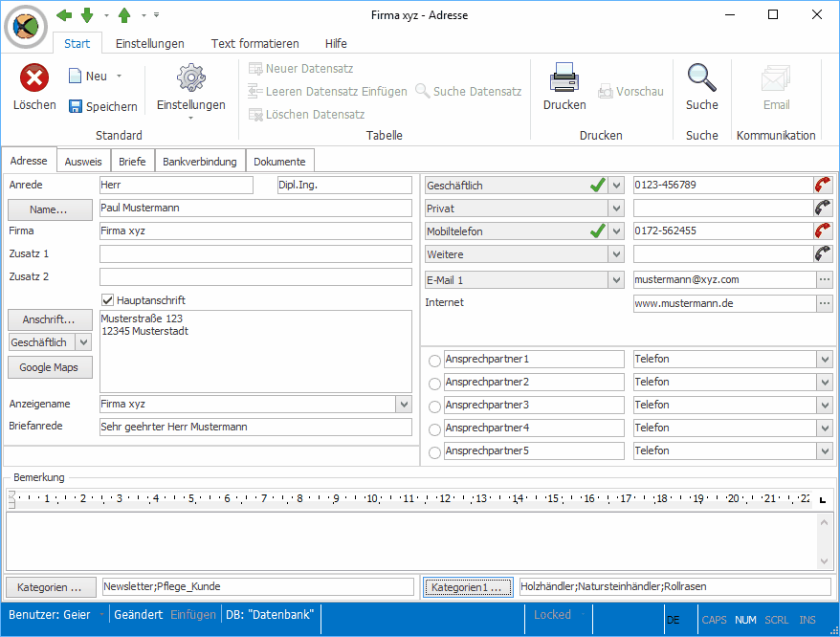Expand the Anzeigename dropdown
This screenshot has width=840, height=637.
(x=404, y=404)
